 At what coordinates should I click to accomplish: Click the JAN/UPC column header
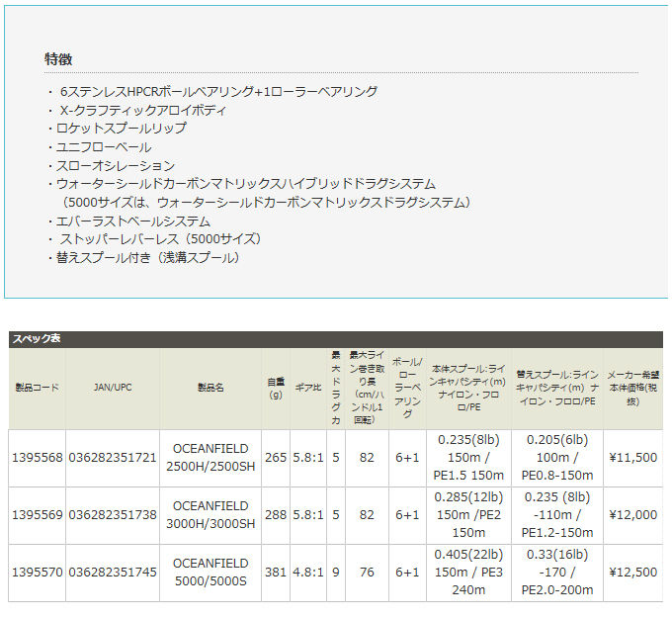(x=113, y=388)
